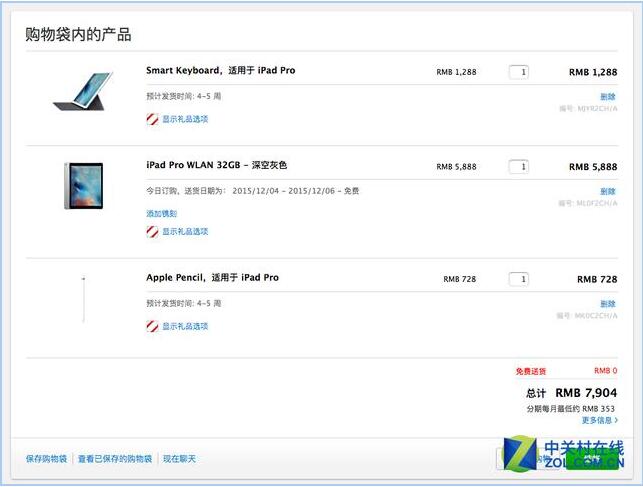Click 查看已保存的购物袋 link
This screenshot has height=487, width=643.
tap(115, 459)
